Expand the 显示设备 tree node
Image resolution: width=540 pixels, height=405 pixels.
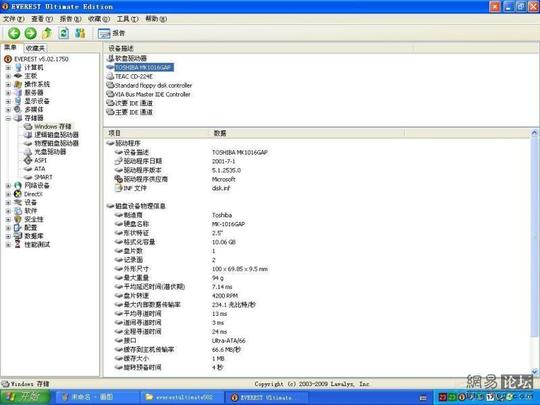click(x=8, y=101)
